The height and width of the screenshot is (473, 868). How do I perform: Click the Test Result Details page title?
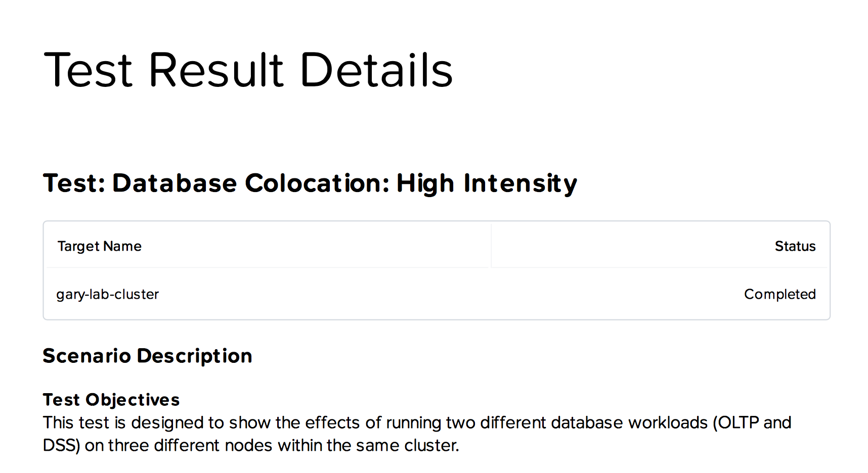pyautogui.click(x=248, y=70)
